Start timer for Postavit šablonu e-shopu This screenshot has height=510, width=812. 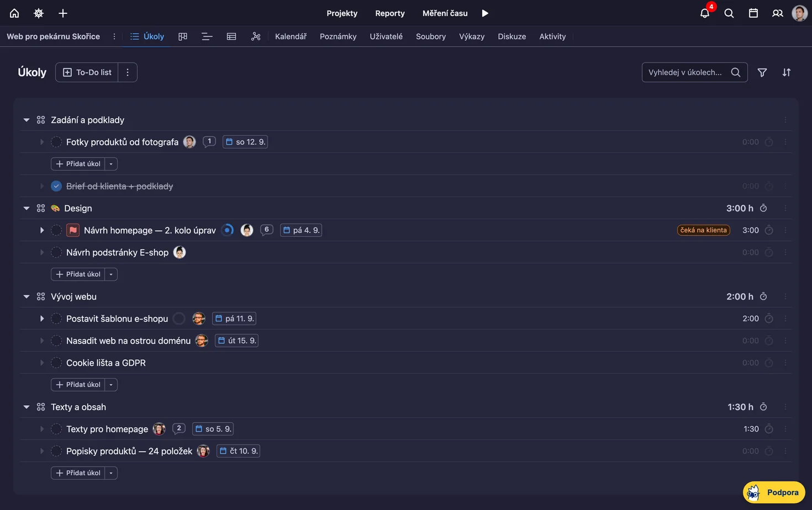coord(769,318)
